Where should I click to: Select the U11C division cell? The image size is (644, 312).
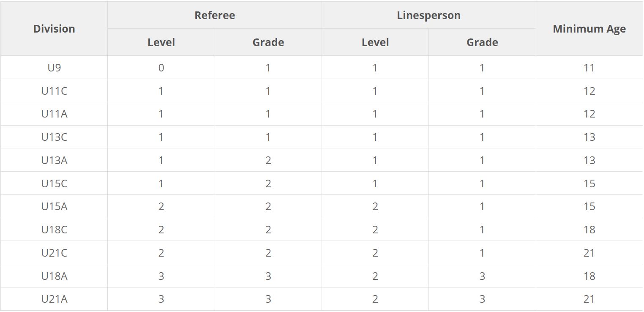54,91
